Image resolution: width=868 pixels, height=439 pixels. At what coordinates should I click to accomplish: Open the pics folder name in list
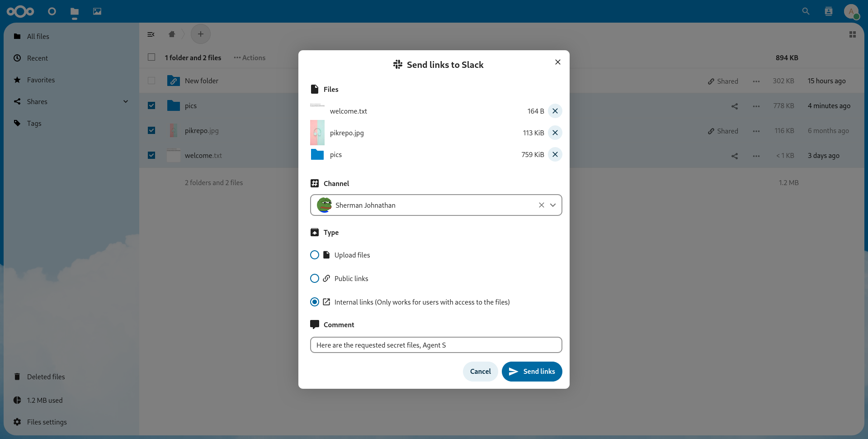[191, 105]
